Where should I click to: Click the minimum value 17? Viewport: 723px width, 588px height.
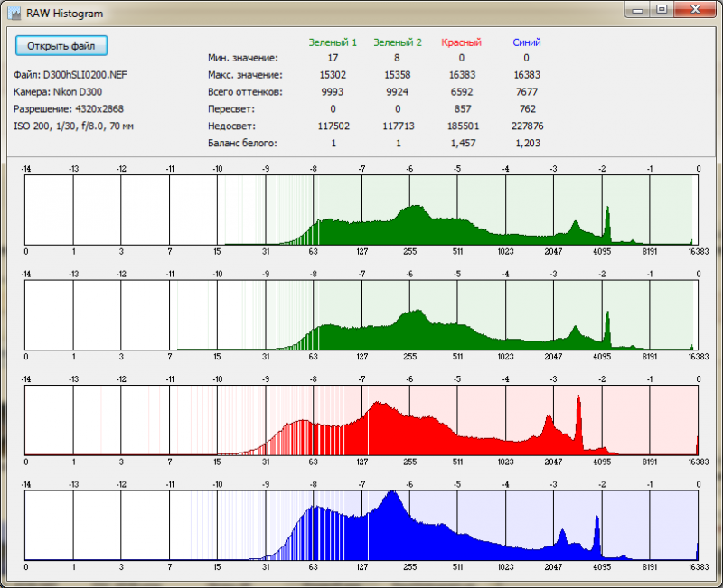tap(333, 58)
